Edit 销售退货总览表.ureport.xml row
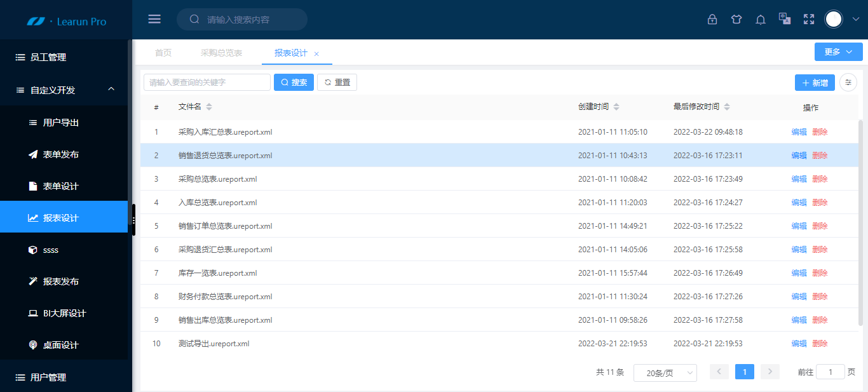This screenshot has width=868, height=392. [x=799, y=156]
